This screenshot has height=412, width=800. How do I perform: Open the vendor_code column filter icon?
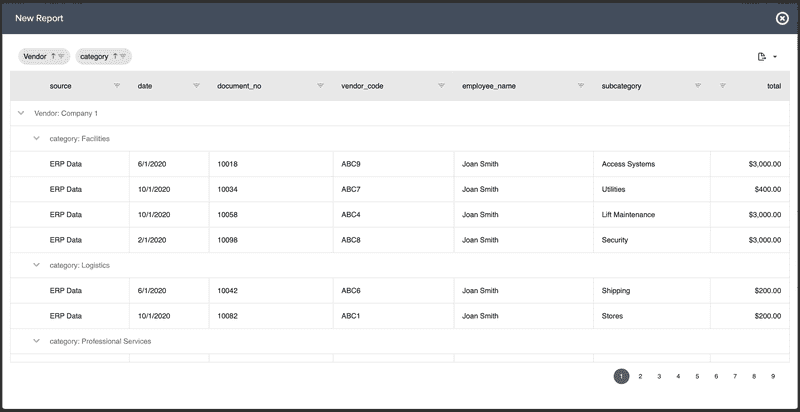441,86
